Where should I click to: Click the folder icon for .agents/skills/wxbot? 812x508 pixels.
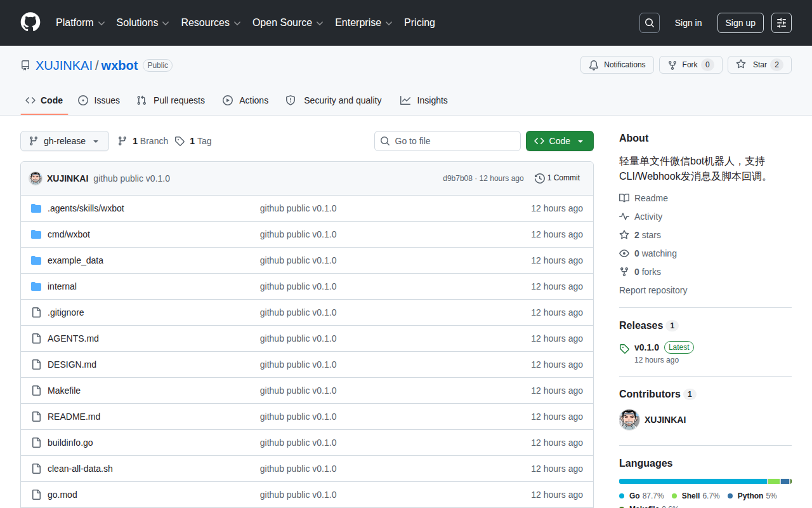tap(36, 208)
